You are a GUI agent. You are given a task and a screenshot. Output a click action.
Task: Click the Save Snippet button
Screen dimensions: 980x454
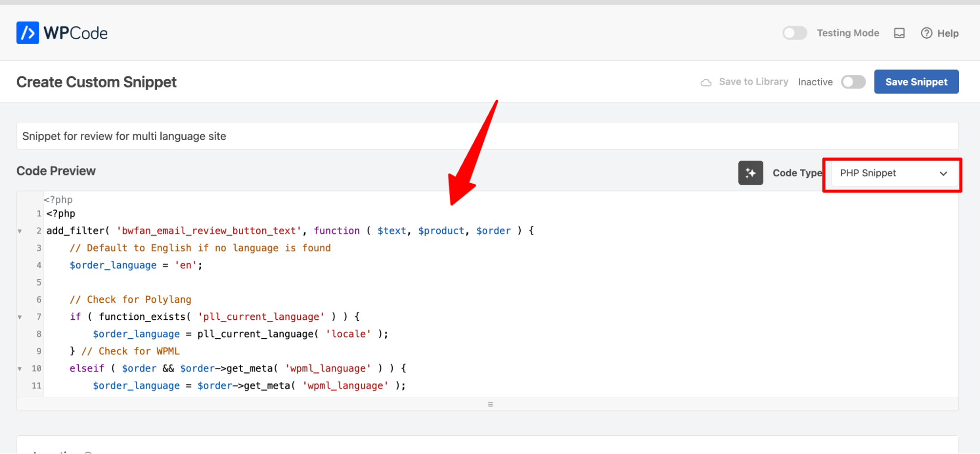(916, 82)
